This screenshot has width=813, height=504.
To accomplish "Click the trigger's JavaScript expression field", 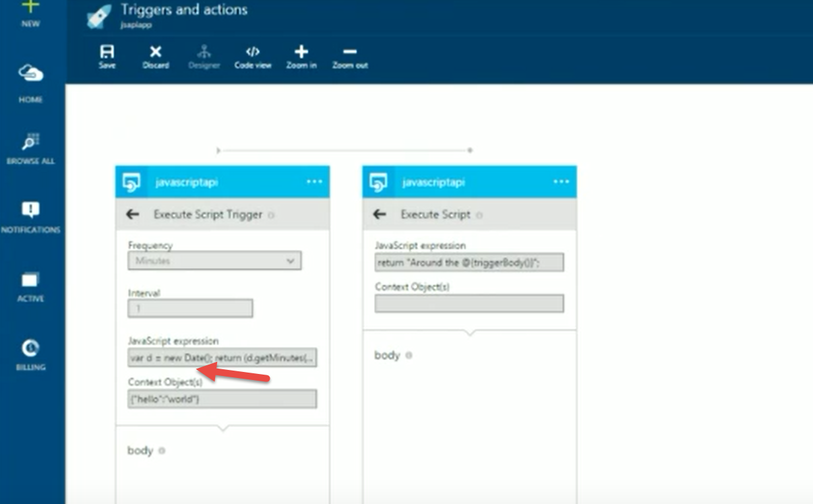I will coord(222,358).
